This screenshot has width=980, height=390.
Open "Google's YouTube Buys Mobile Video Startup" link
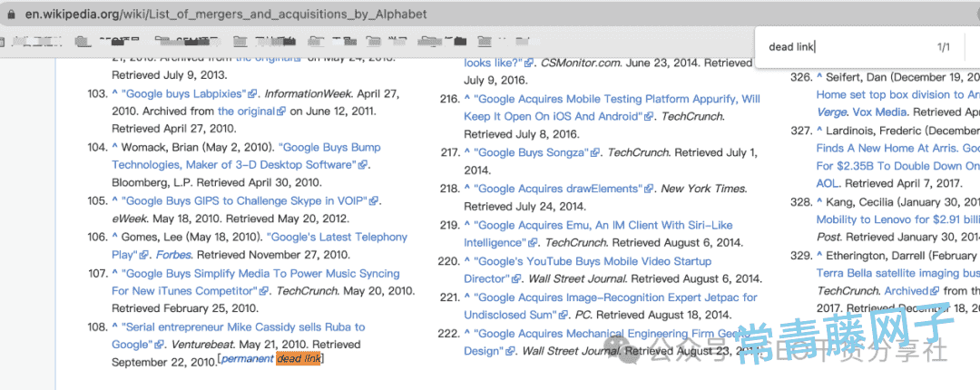[x=587, y=270]
